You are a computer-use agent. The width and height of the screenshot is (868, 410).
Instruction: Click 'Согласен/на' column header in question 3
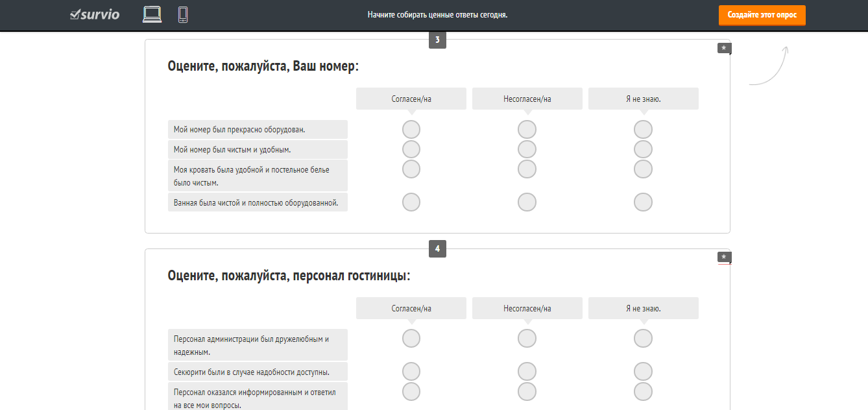pyautogui.click(x=411, y=99)
